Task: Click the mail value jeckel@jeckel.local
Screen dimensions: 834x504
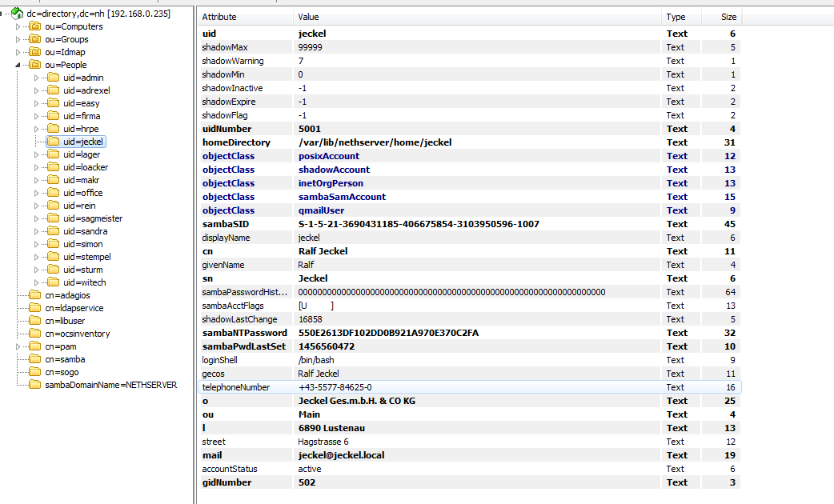Action: 341,455
